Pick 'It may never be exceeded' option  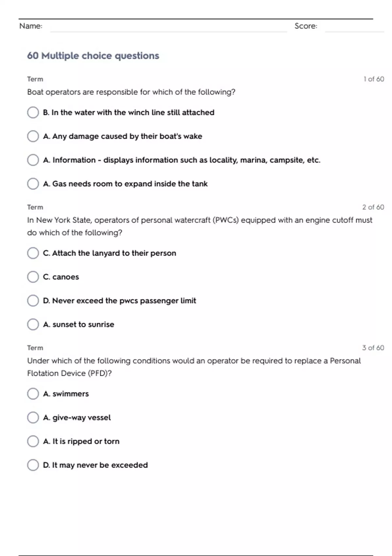tap(33, 465)
